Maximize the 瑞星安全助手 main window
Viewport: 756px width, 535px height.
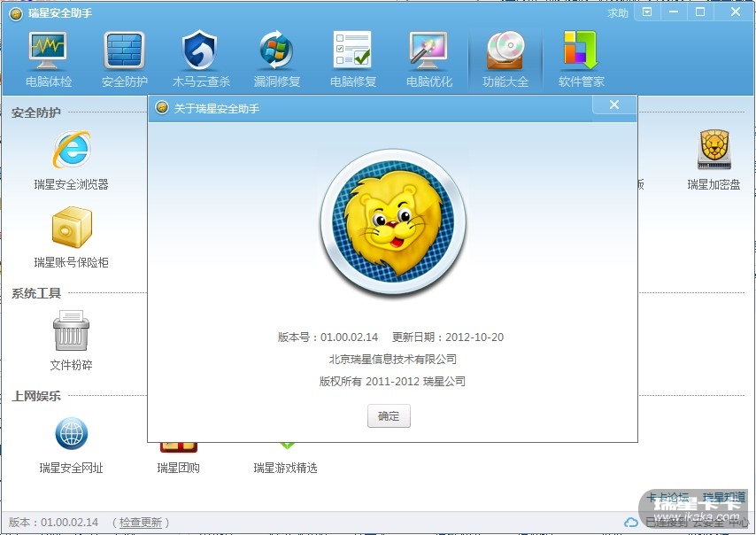click(700, 12)
